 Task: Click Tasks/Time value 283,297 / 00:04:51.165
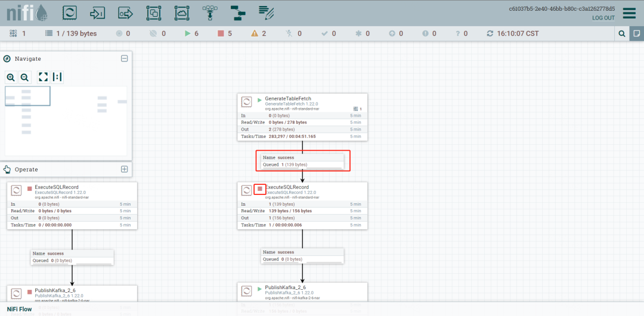click(x=292, y=136)
